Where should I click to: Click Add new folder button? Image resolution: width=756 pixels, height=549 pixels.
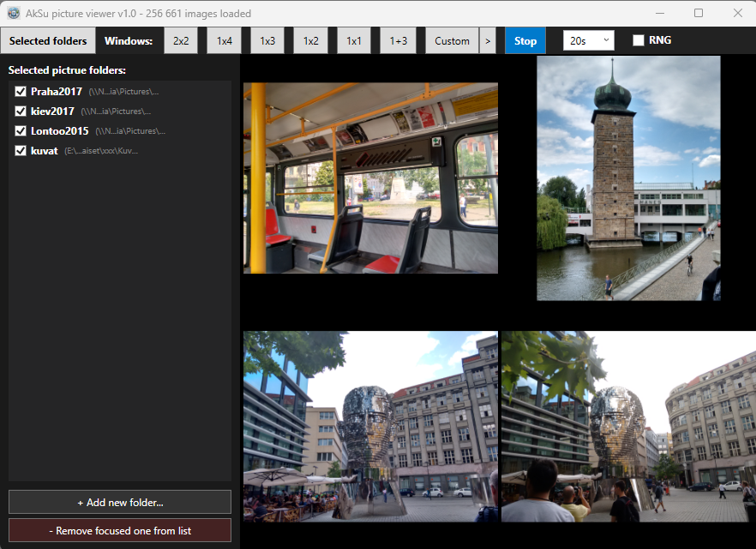pos(120,502)
